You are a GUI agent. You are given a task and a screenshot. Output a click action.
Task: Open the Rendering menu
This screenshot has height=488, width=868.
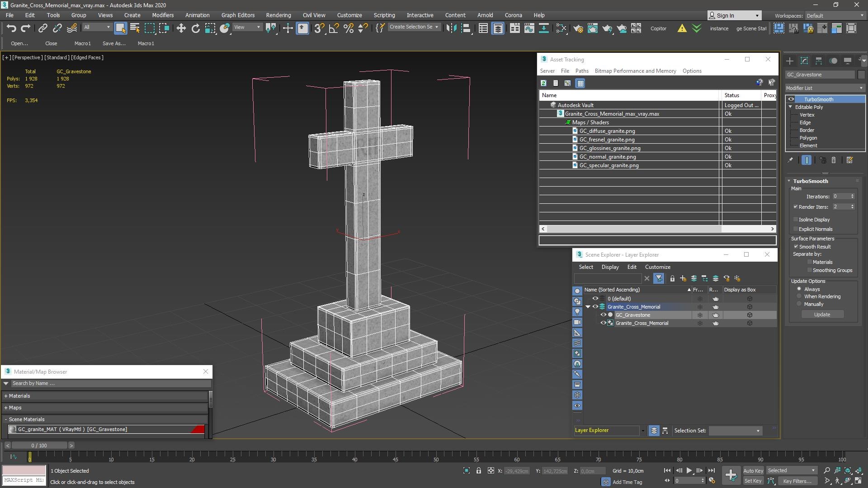coord(278,15)
